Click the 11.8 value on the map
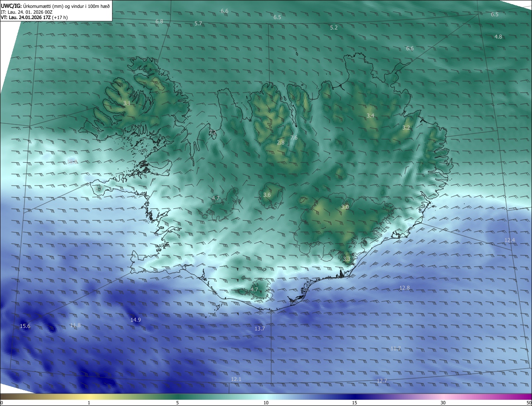 point(75,325)
